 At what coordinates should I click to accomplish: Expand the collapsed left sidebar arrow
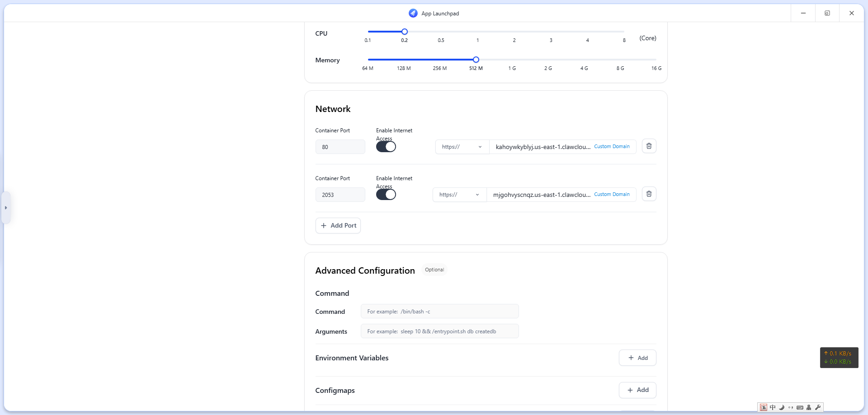(x=6, y=208)
